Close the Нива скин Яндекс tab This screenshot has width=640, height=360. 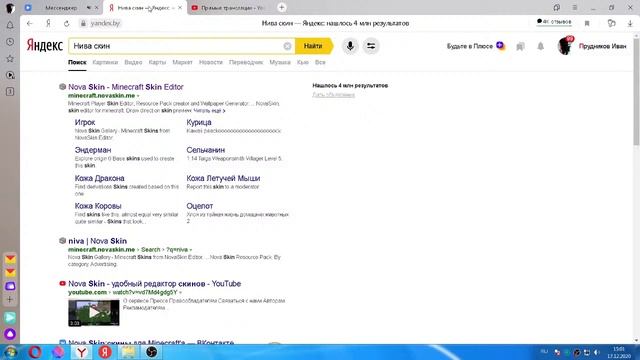[180, 8]
